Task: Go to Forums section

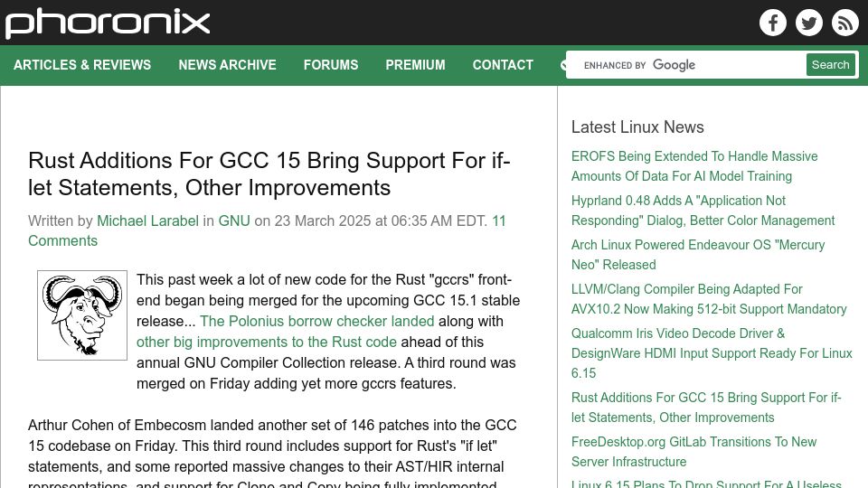Action: 331,65
